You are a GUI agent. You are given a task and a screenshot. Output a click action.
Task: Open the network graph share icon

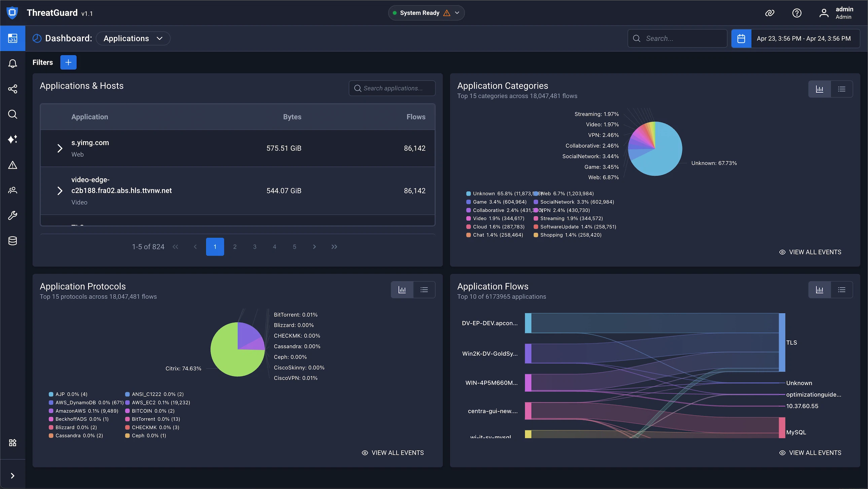point(12,89)
